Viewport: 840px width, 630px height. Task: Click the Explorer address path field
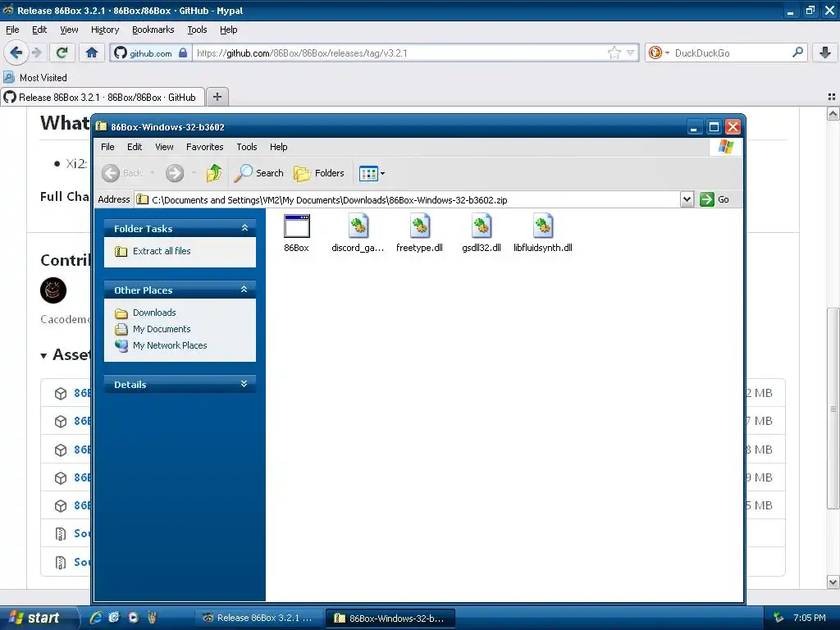tap(407, 200)
